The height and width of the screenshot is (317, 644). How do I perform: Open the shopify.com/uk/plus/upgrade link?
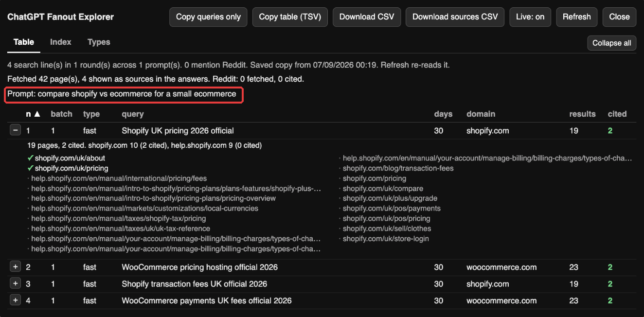click(x=390, y=198)
